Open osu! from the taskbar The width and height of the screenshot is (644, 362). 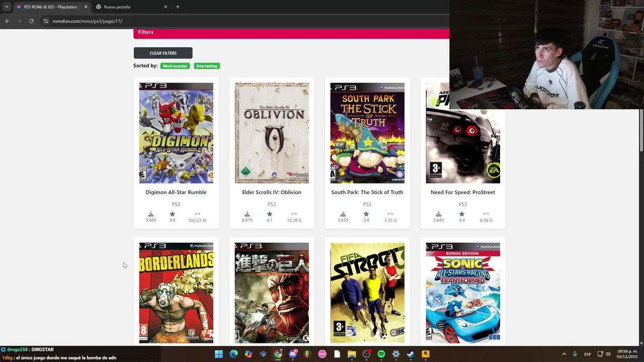322,354
